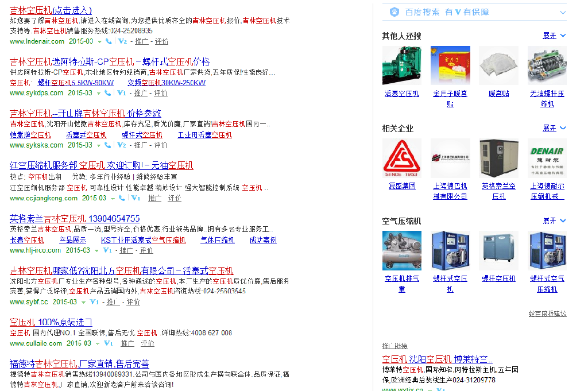Open the 螺杆式空气压缩机 thumbnail image
Viewport: 588px width, 391px height.
tap(547, 250)
